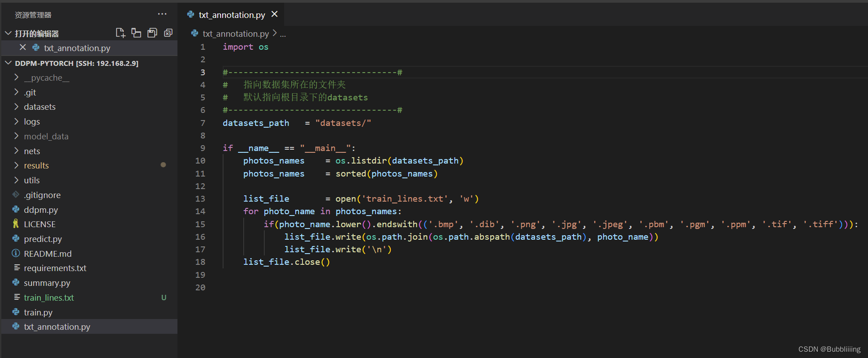This screenshot has height=358, width=868.
Task: Click the license icon beside LICENSE
Action: tap(16, 224)
